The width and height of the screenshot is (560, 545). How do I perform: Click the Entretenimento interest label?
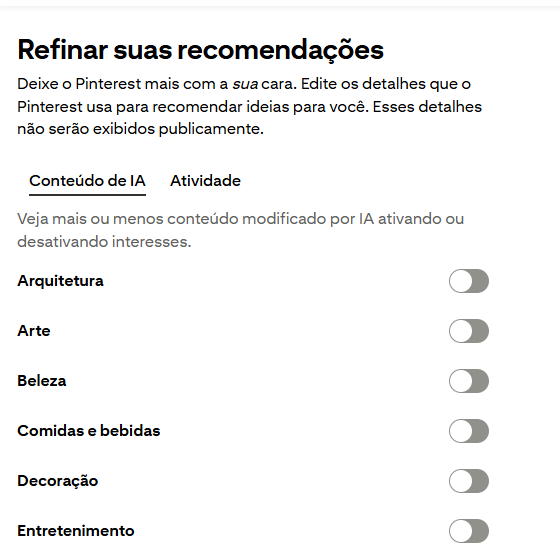click(x=76, y=531)
